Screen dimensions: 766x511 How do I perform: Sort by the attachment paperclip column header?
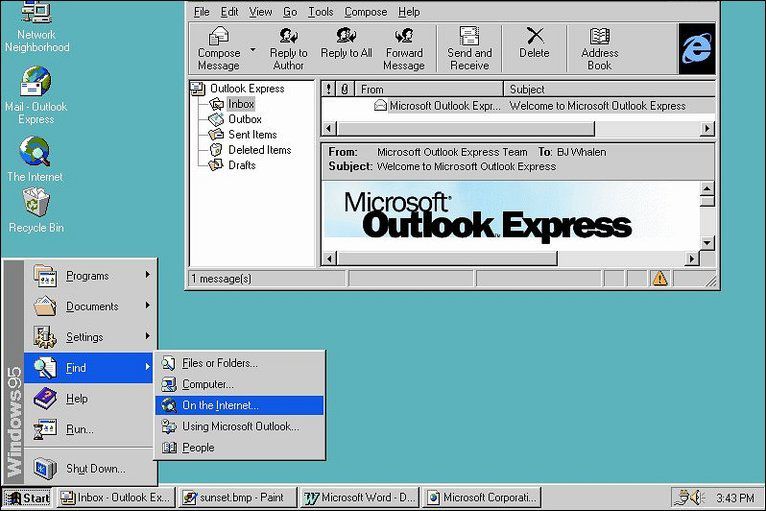[x=345, y=89]
